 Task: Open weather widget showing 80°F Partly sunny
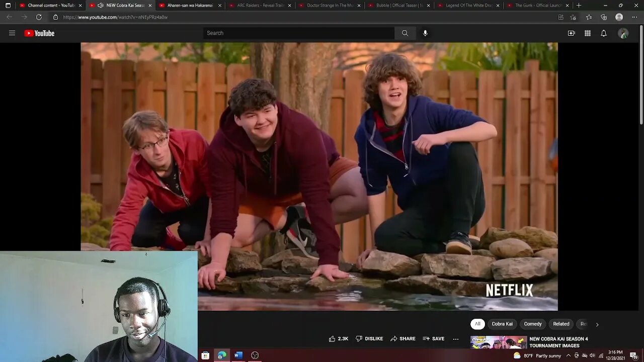[537, 355]
